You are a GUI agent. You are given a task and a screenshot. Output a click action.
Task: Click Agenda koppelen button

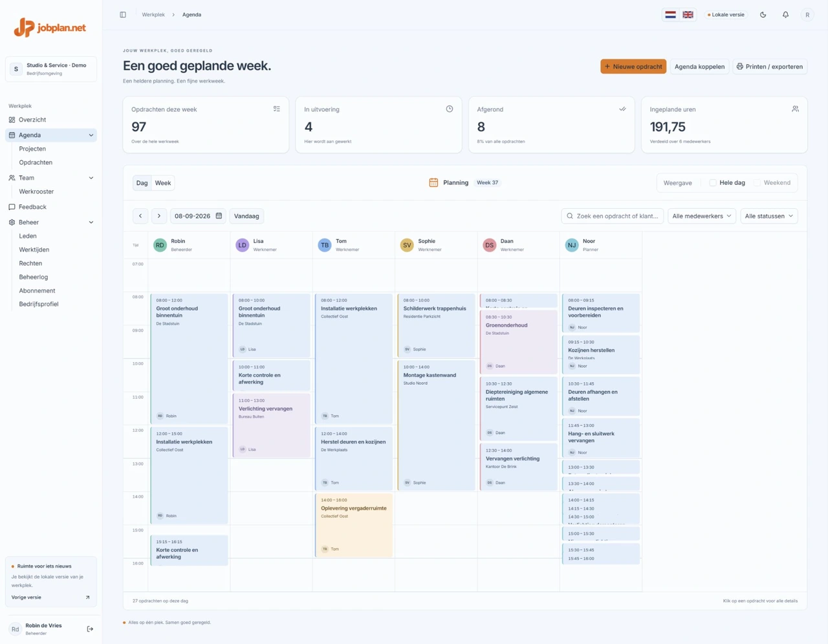coord(699,67)
